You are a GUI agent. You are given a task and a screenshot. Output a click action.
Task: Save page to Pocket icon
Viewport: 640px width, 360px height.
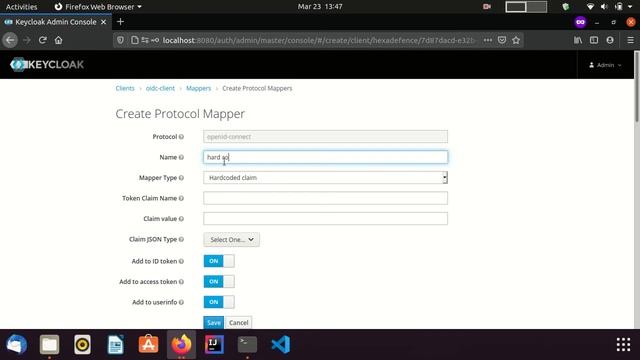(x=502, y=40)
